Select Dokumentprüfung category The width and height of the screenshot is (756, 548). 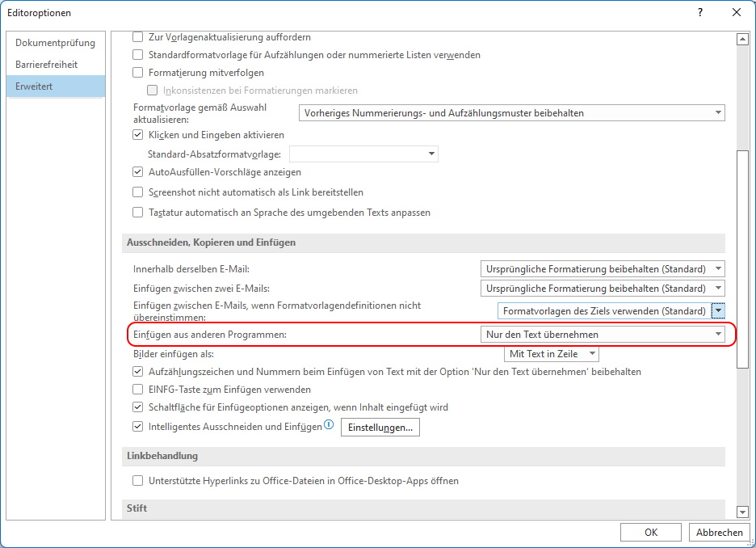point(56,43)
